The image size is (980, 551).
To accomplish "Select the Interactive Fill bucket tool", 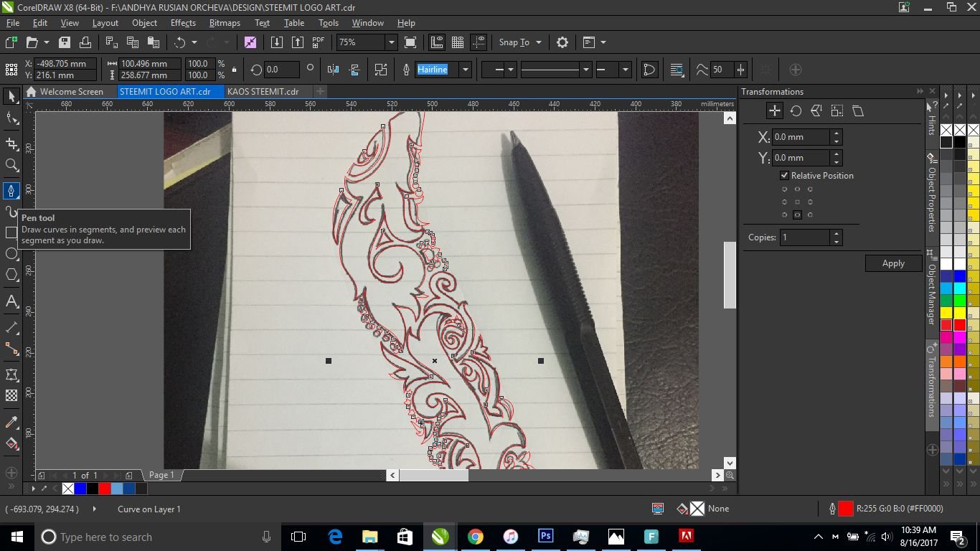I will 11,443.
